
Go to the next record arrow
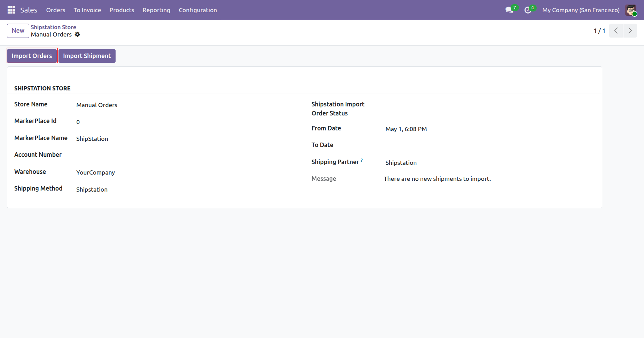coord(630,31)
